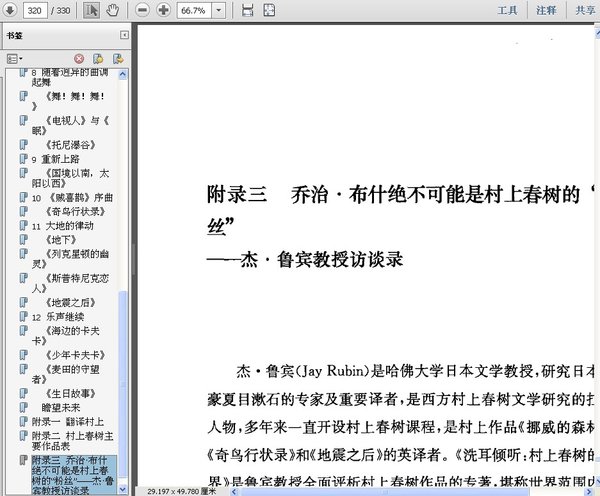Open bookmark 11 大地的律动

click(x=63, y=226)
